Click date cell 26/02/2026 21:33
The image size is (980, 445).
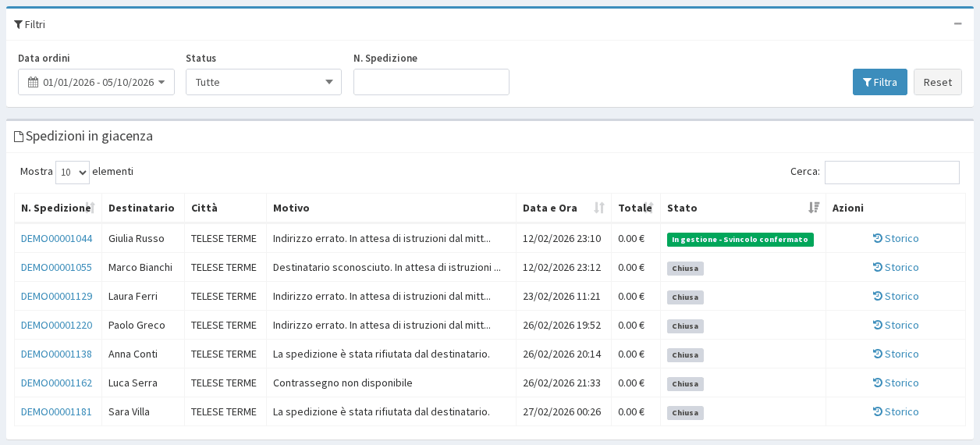(x=562, y=383)
